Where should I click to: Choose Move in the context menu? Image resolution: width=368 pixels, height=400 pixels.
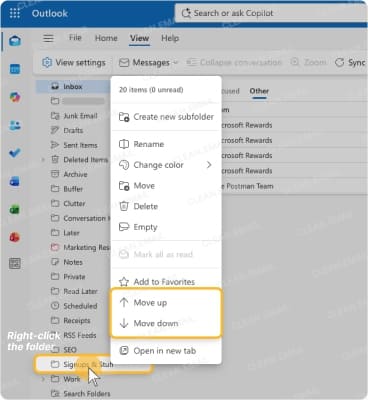click(166, 185)
